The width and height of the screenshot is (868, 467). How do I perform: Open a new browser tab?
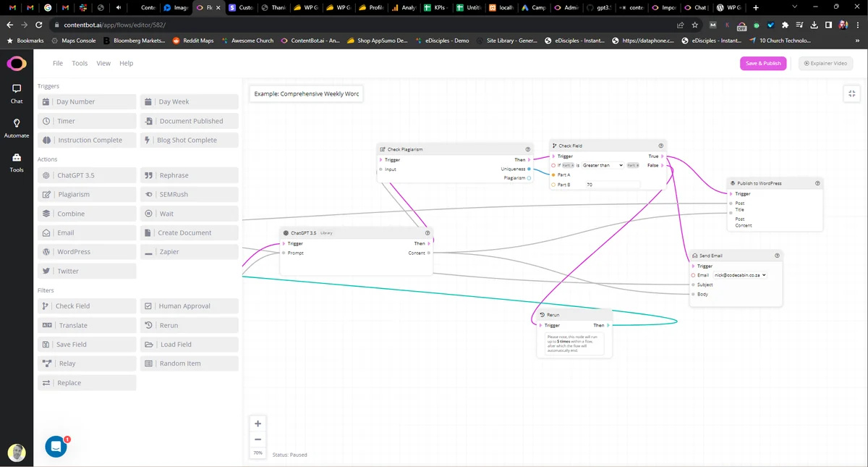756,7
